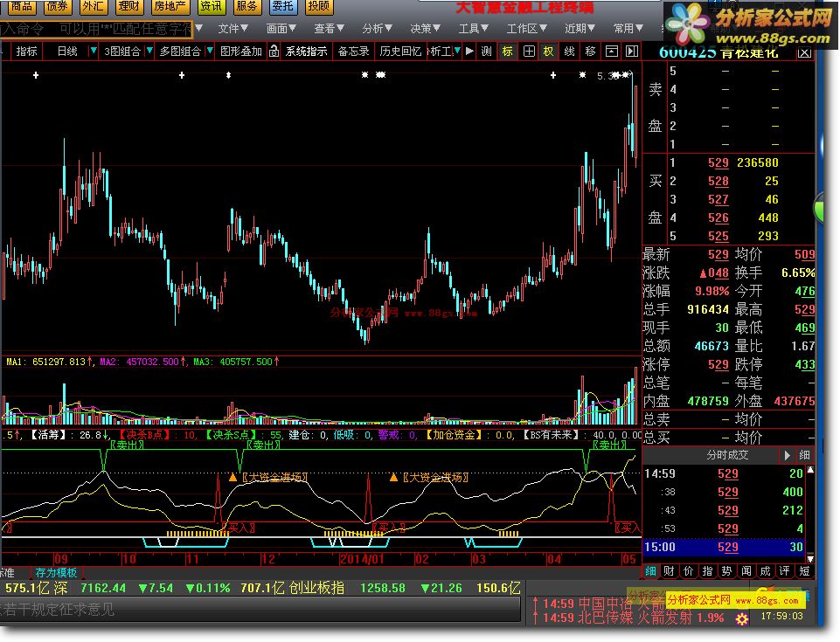
Task: Select the 指 index tab
Action: point(708,571)
